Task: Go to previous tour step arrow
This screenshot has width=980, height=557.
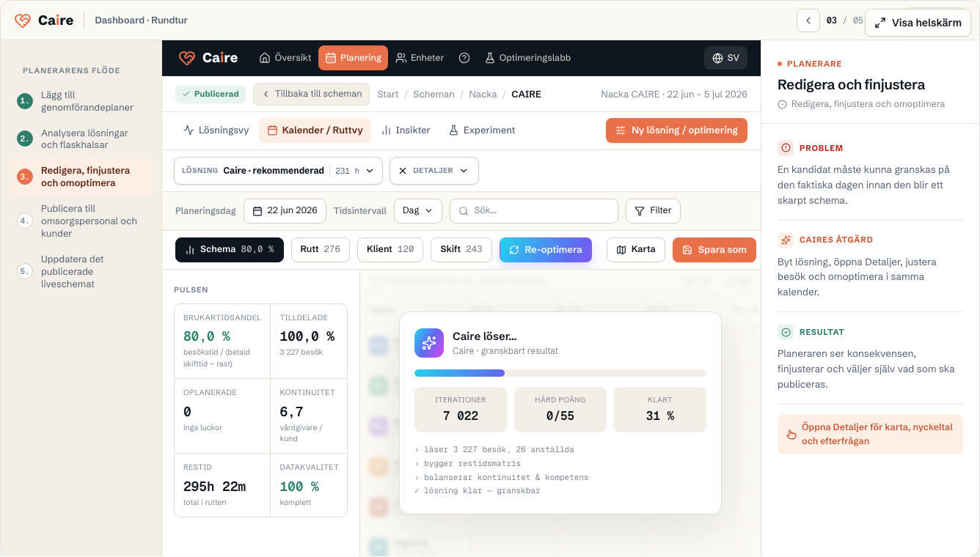Action: click(808, 21)
